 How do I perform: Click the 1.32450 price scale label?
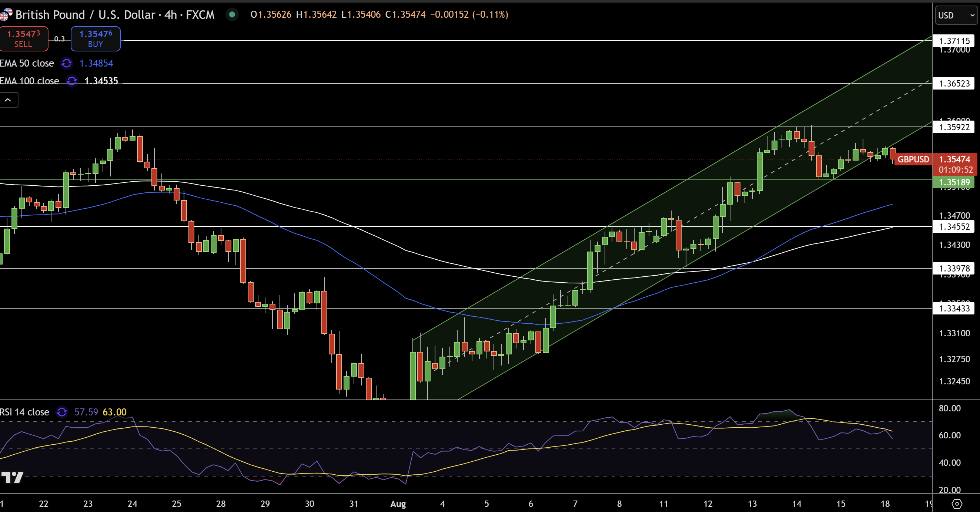[x=954, y=381]
